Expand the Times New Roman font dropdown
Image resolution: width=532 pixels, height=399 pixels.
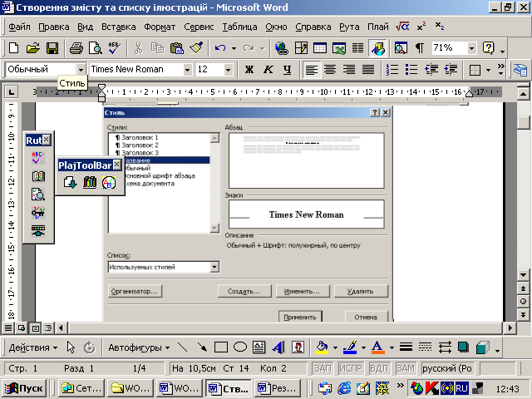pos(187,70)
